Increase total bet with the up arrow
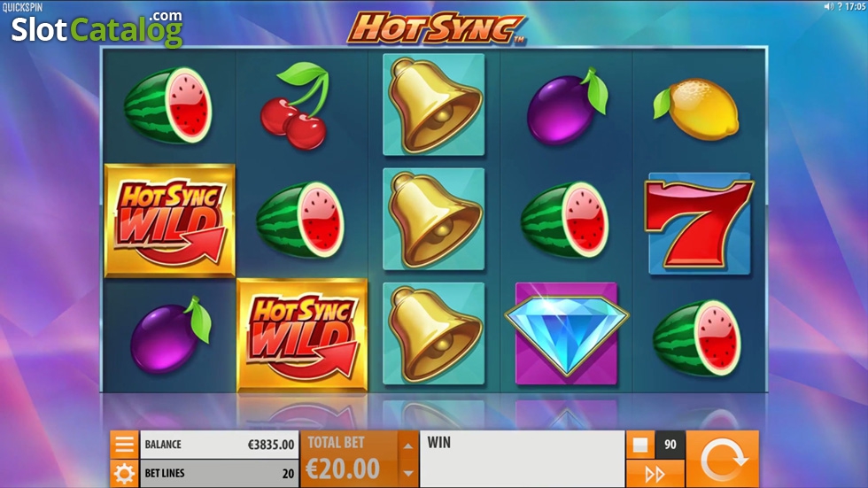This screenshot has width=868, height=488. coord(408,446)
